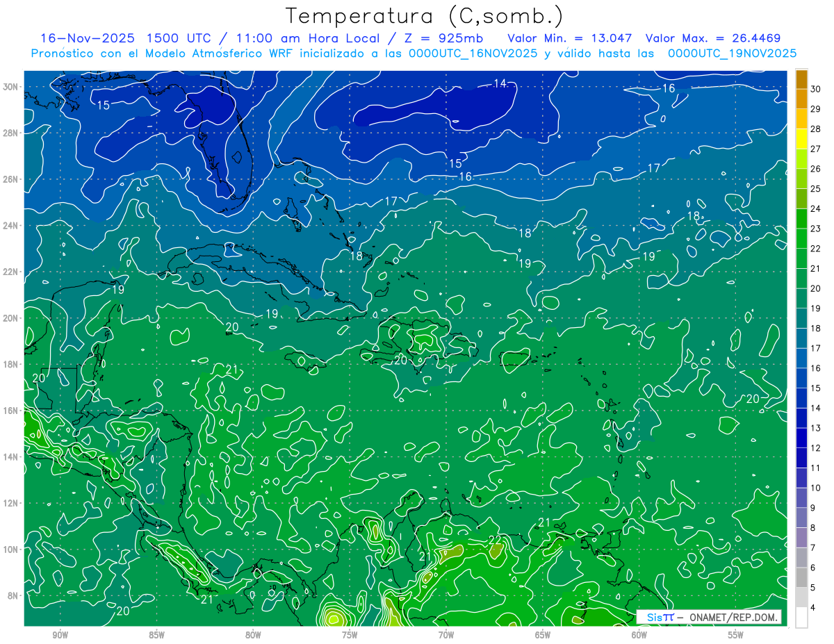Click the "26N" latitude axis label
This screenshot has width=834, height=644.
[x=11, y=179]
